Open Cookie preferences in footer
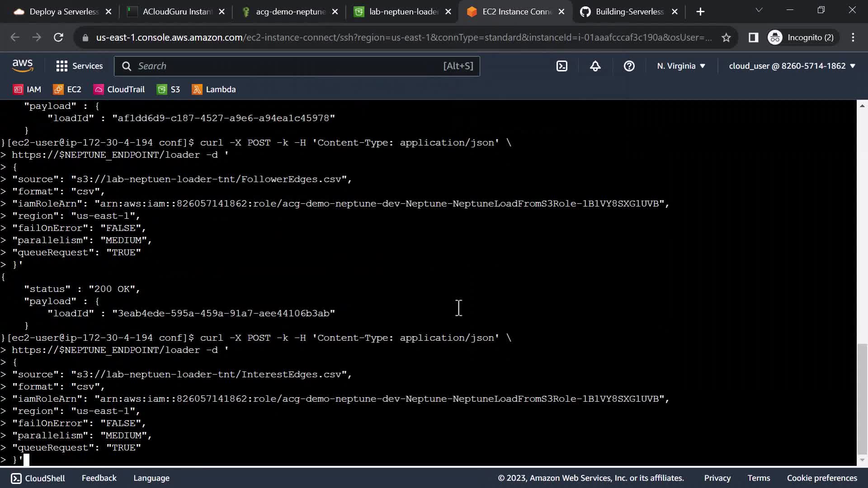This screenshot has width=868, height=488. [821, 478]
